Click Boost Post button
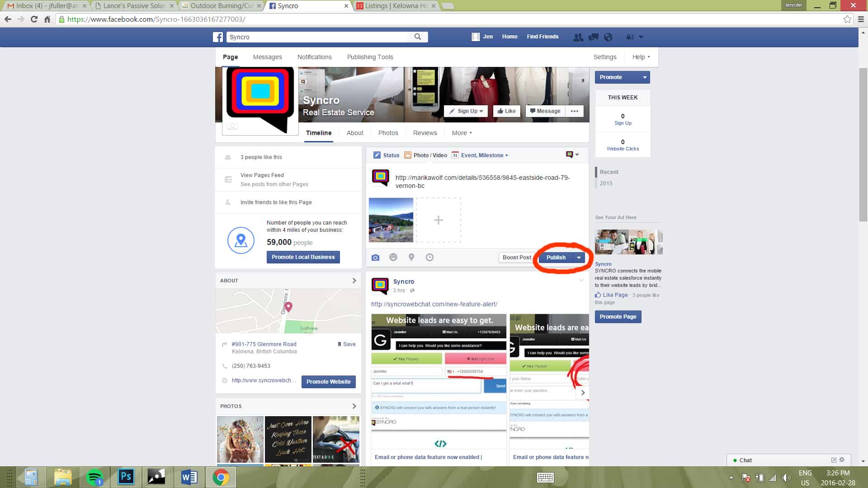 (517, 258)
